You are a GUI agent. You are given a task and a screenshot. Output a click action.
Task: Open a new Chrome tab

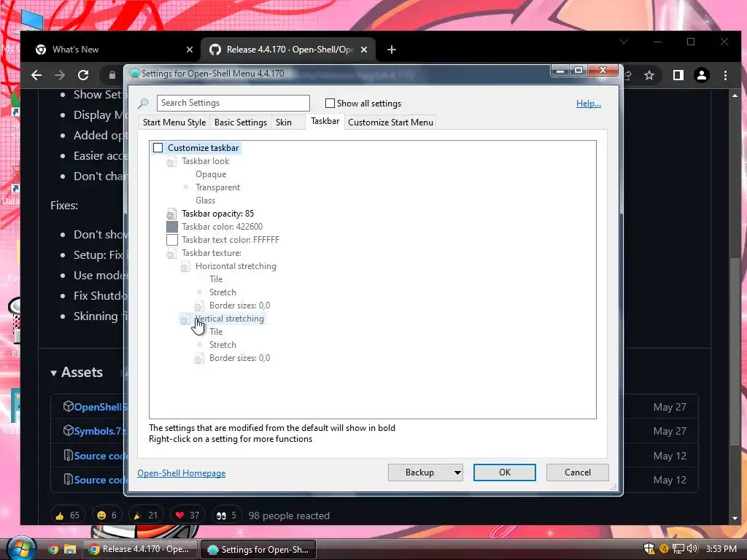pos(392,50)
